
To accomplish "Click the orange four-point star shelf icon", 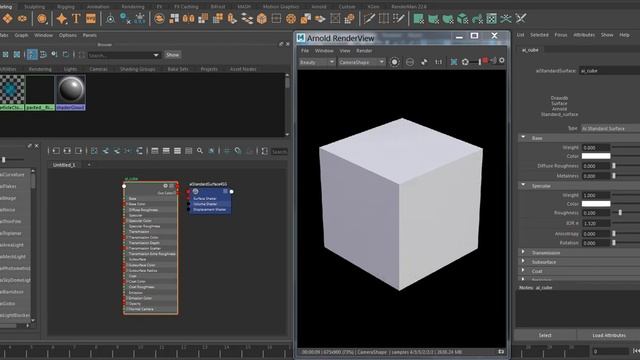I will coord(62,18).
